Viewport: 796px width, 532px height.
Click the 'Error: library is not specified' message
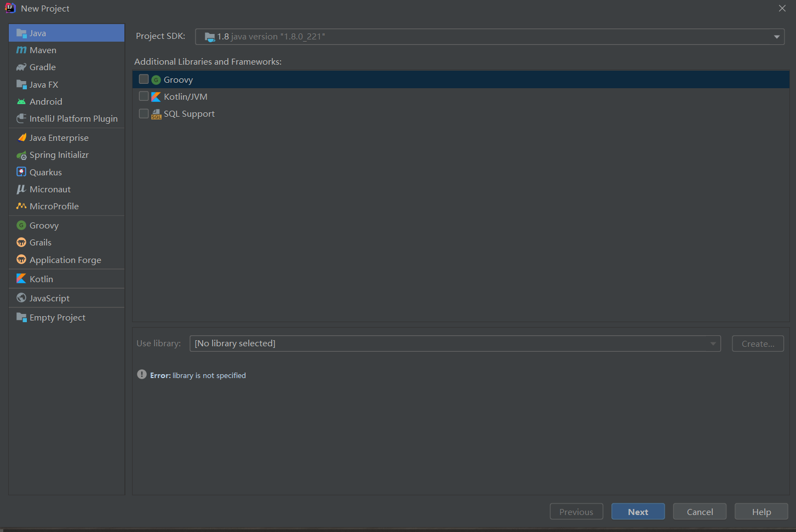pyautogui.click(x=198, y=375)
